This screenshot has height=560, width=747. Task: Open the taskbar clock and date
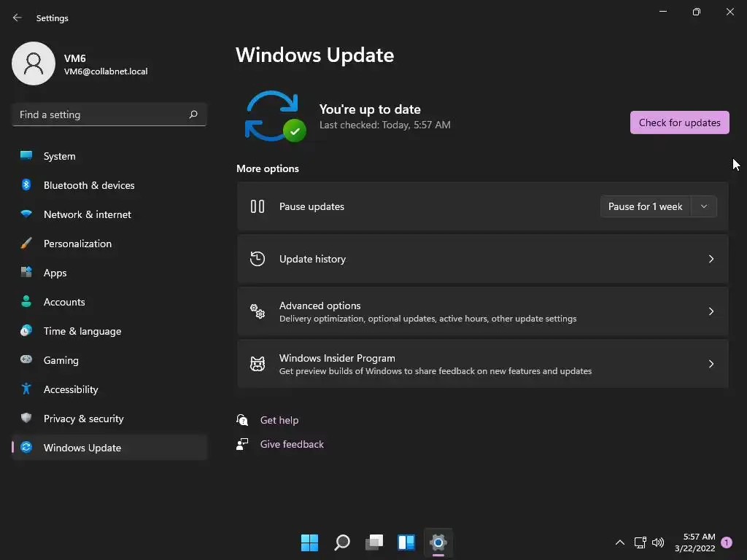click(694, 542)
